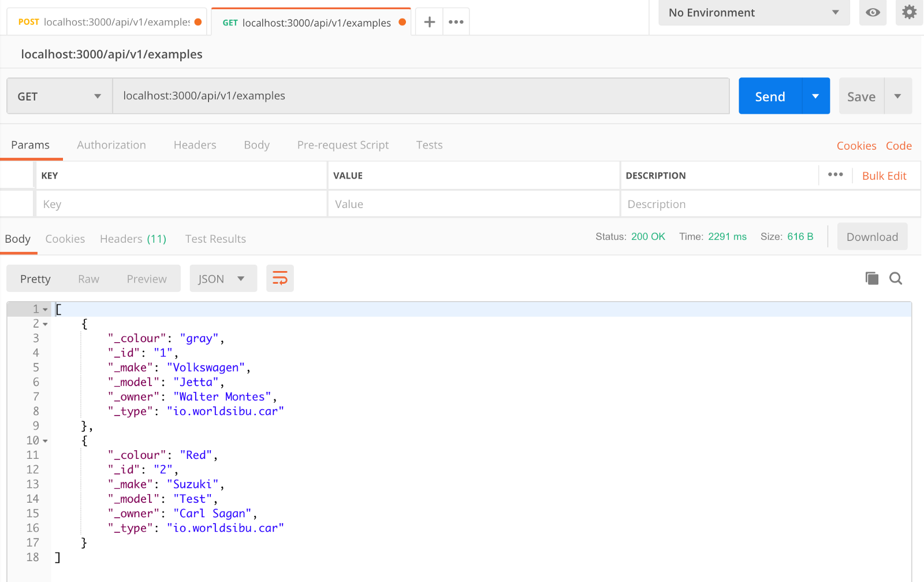The image size is (924, 582).
Task: Open params column options ellipsis
Action: pyautogui.click(x=835, y=175)
